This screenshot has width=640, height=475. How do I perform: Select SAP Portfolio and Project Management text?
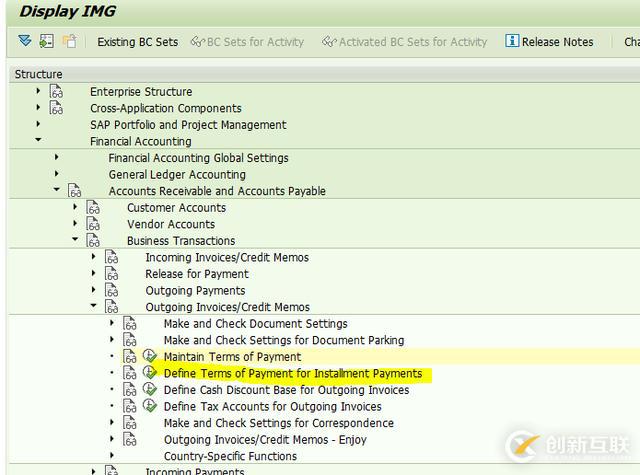coord(188,124)
